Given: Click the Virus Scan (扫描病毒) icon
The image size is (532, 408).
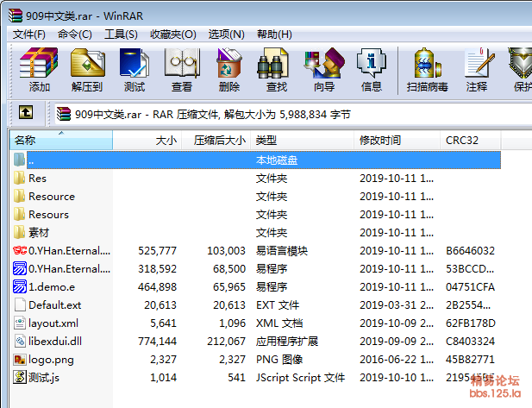Looking at the screenshot, I should [427, 69].
